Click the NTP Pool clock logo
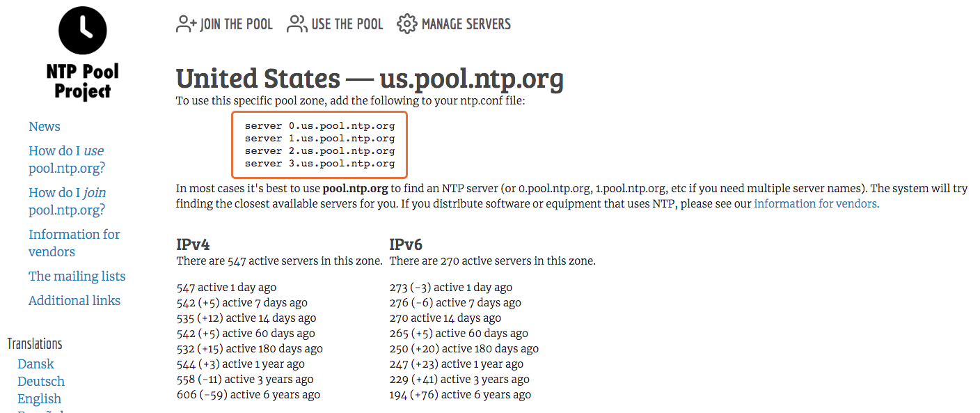980x413 pixels. point(83,31)
